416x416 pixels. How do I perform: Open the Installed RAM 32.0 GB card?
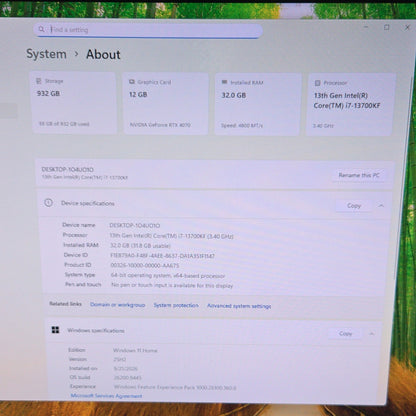(x=258, y=104)
